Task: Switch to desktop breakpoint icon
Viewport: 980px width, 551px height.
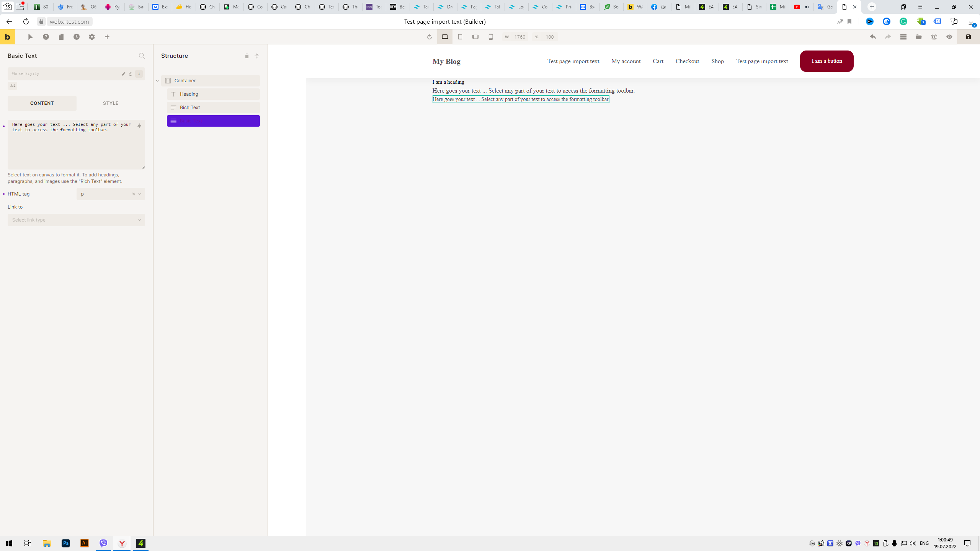Action: coord(445,37)
